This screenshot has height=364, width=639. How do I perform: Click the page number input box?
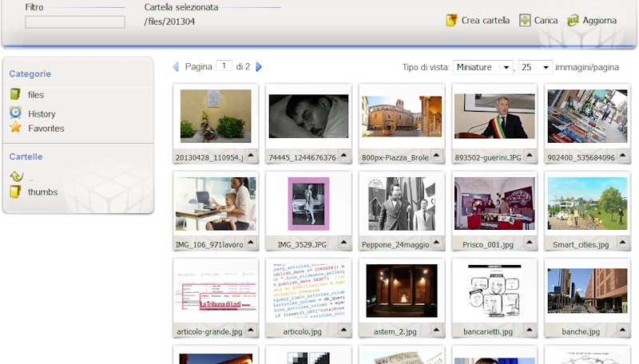coord(224,66)
